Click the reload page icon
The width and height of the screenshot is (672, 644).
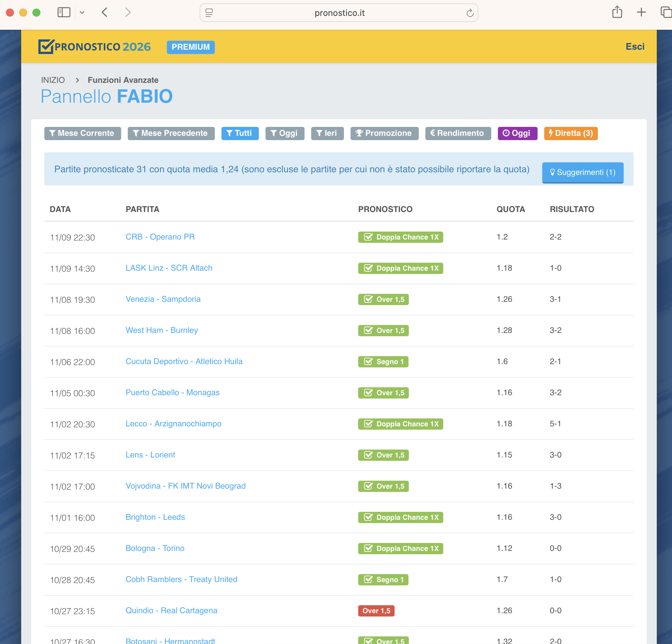470,13
